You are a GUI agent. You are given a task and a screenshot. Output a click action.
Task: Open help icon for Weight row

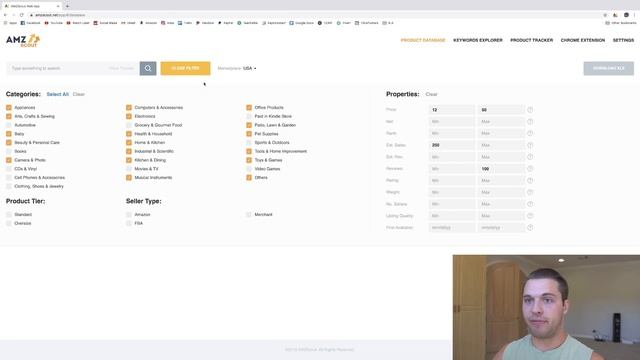(x=530, y=192)
